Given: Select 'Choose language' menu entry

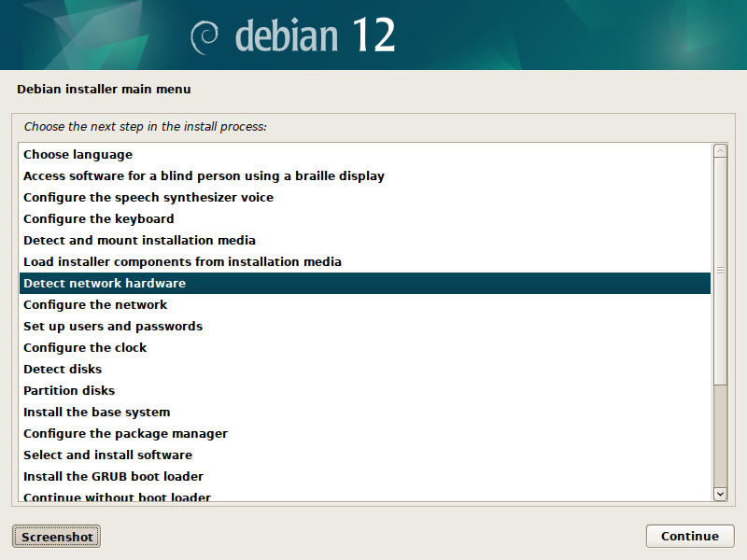Looking at the screenshot, I should tap(365, 154).
